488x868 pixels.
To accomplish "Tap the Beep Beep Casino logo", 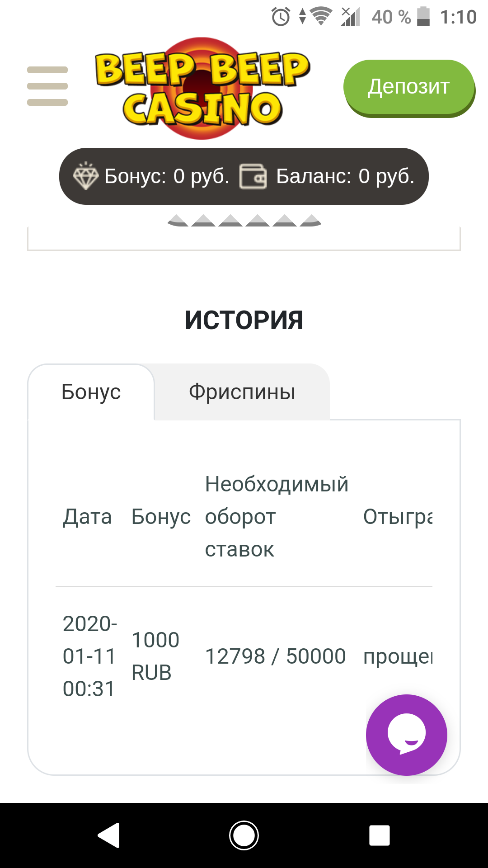I will [x=202, y=88].
